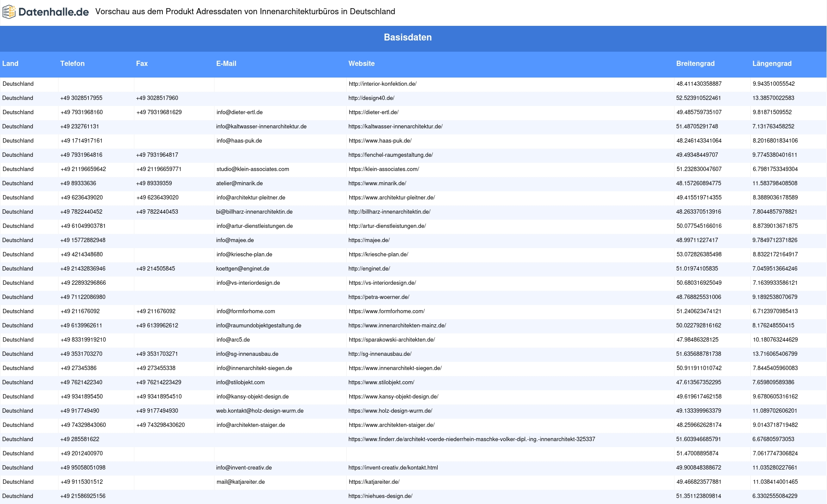Select the Land column header
Viewport: 827px width, 504px height.
click(10, 63)
